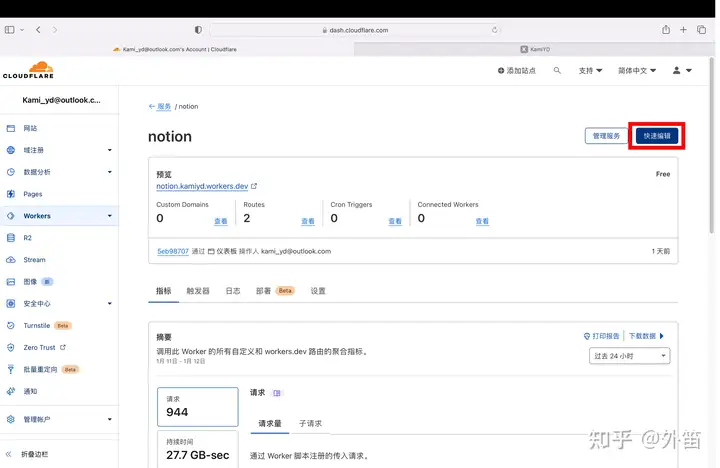Switch to the 指标 metrics tab
The image size is (720, 468).
click(x=163, y=291)
